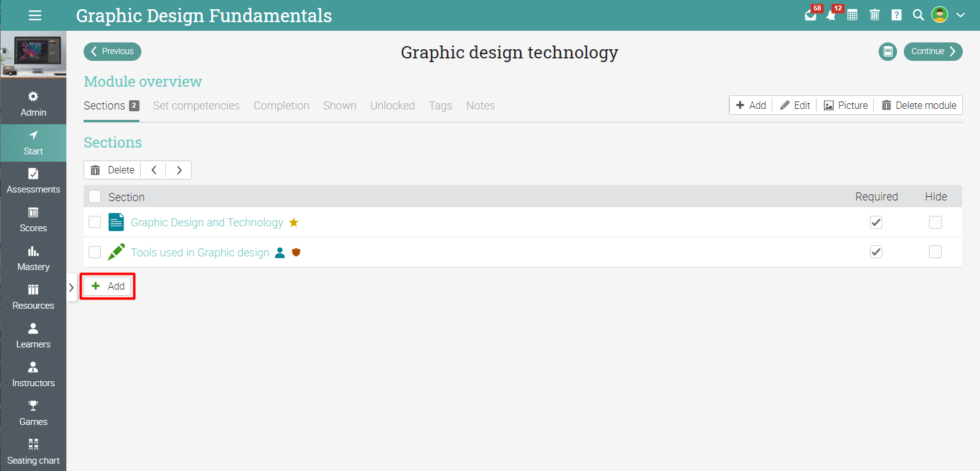
Task: Expand the user profile dropdown arrow
Action: coord(960,15)
